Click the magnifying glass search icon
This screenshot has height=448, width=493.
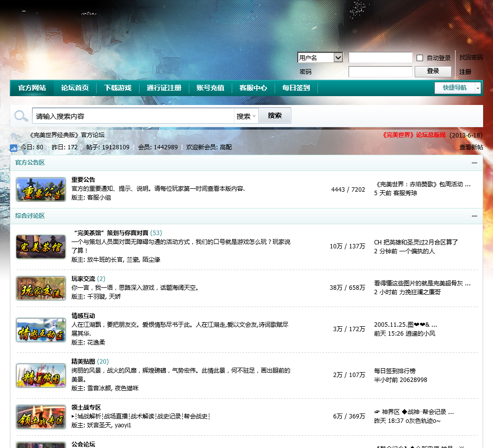21,116
